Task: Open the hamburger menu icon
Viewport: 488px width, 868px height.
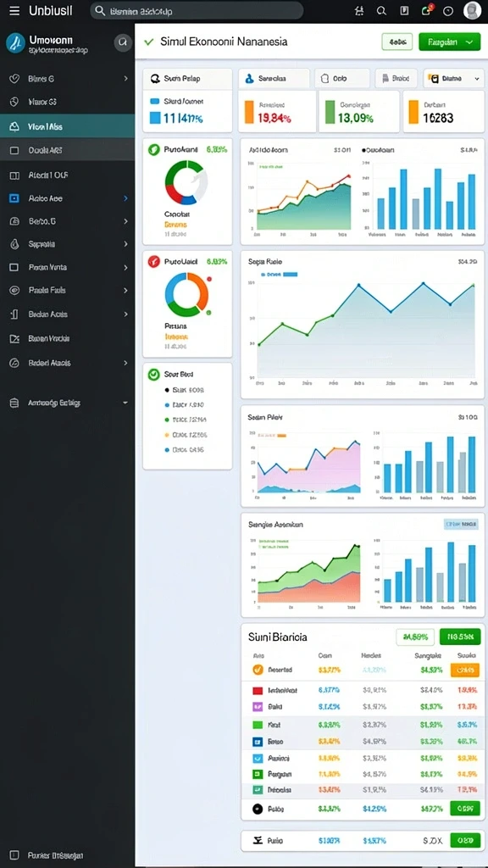Action: click(x=14, y=10)
